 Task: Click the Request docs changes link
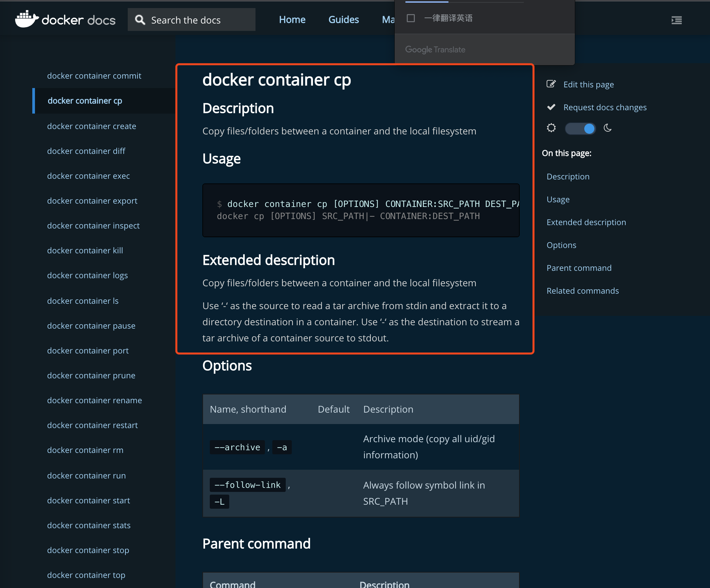tap(604, 108)
